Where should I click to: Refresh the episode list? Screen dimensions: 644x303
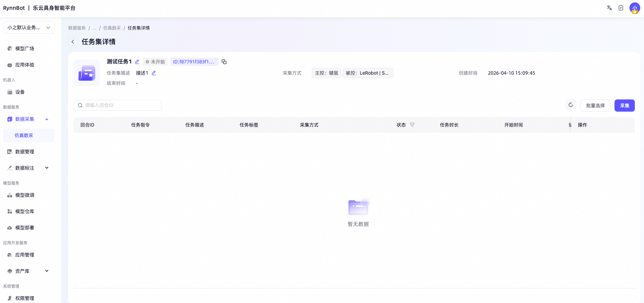click(x=571, y=105)
